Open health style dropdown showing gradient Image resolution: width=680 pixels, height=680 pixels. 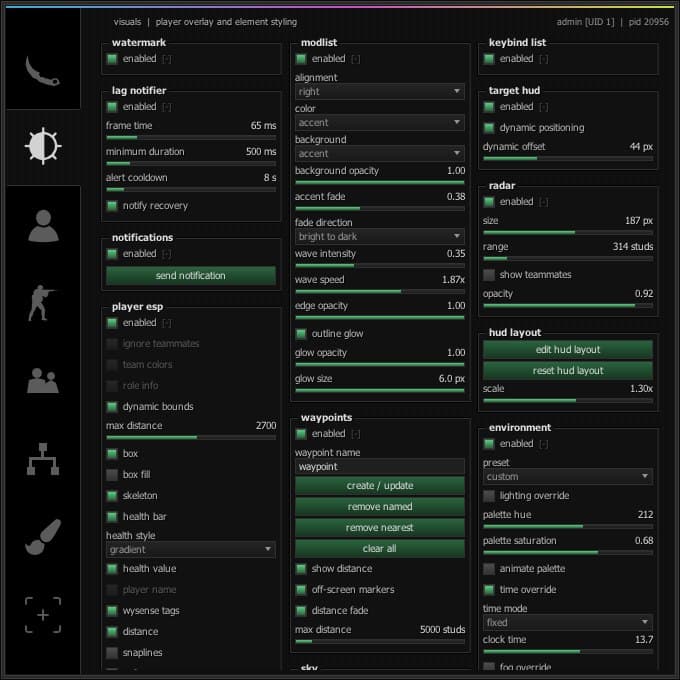point(191,549)
